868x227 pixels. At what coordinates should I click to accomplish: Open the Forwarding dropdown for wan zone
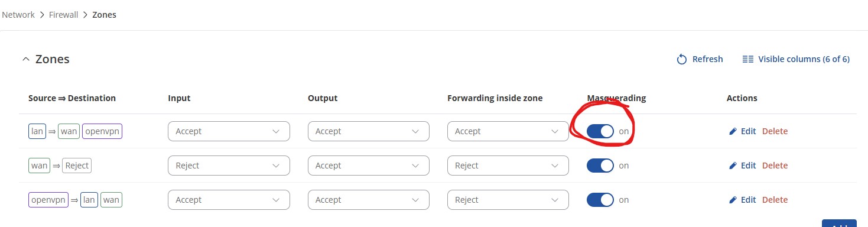[x=508, y=166]
